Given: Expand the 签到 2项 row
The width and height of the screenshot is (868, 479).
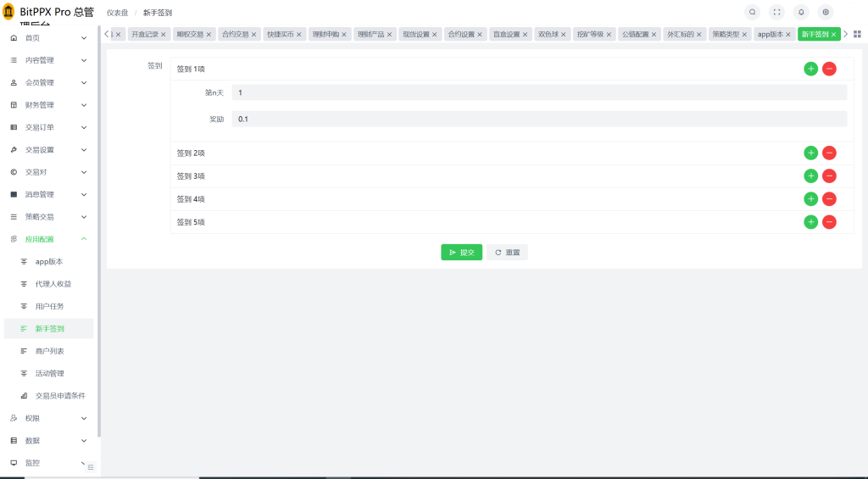Looking at the screenshot, I should (512, 153).
